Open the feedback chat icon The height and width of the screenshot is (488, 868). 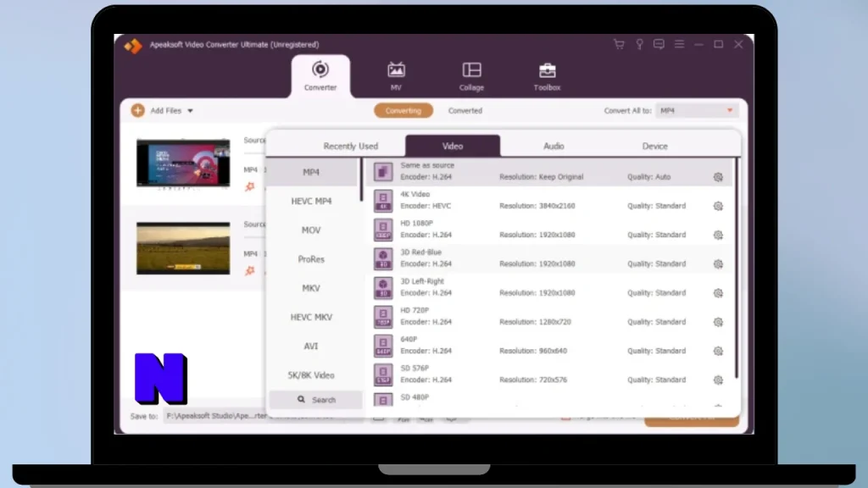pyautogui.click(x=659, y=44)
